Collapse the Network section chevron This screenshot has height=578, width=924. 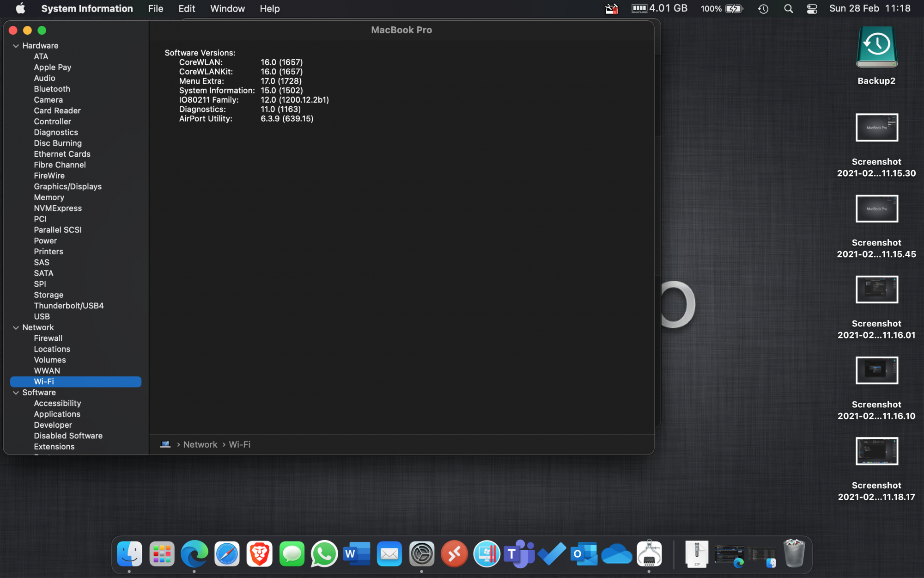pos(16,327)
